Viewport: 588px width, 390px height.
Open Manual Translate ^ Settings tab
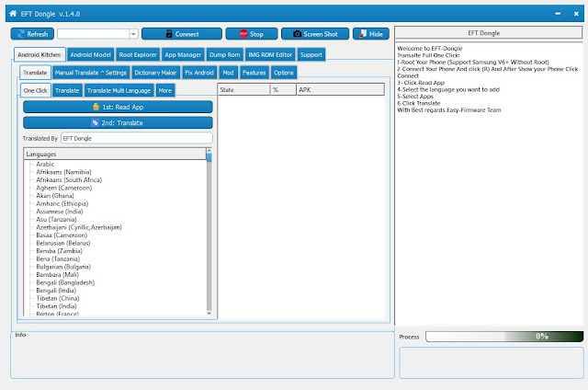click(x=91, y=73)
